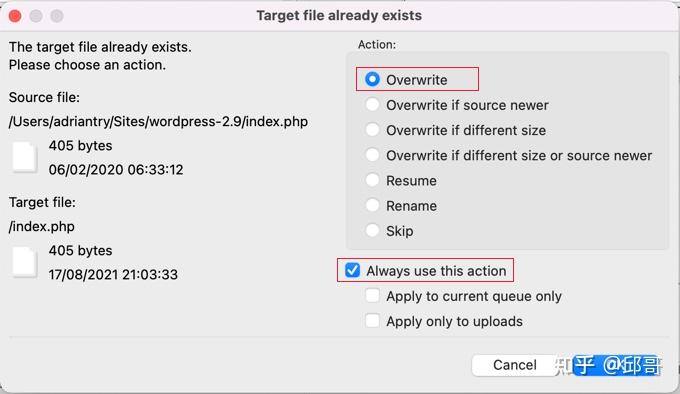Click the /index.php target path

42,227
